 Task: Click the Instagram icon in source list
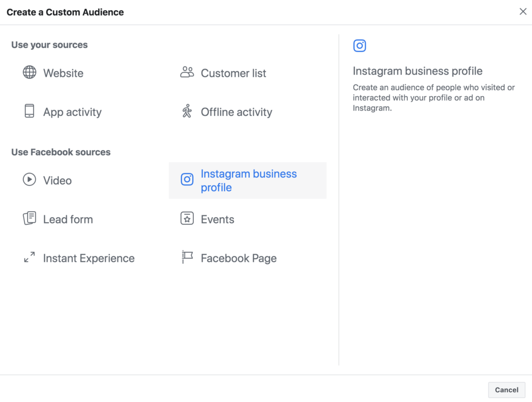187,180
